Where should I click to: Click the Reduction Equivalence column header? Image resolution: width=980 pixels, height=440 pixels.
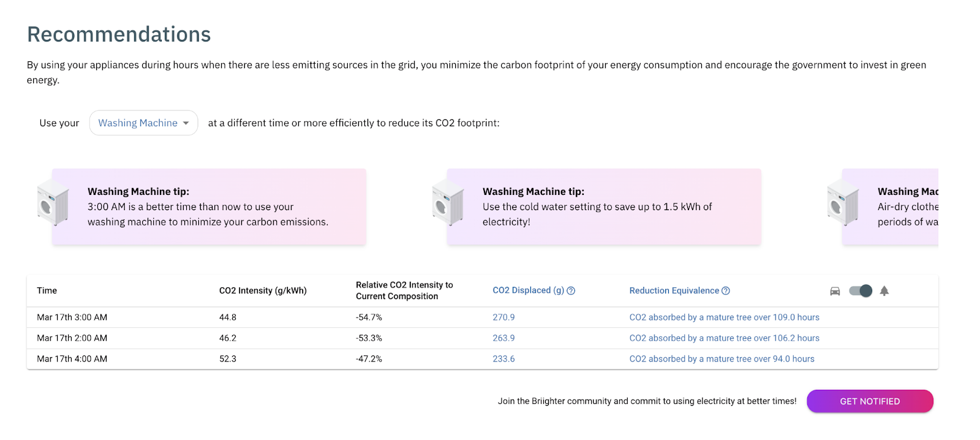674,290
